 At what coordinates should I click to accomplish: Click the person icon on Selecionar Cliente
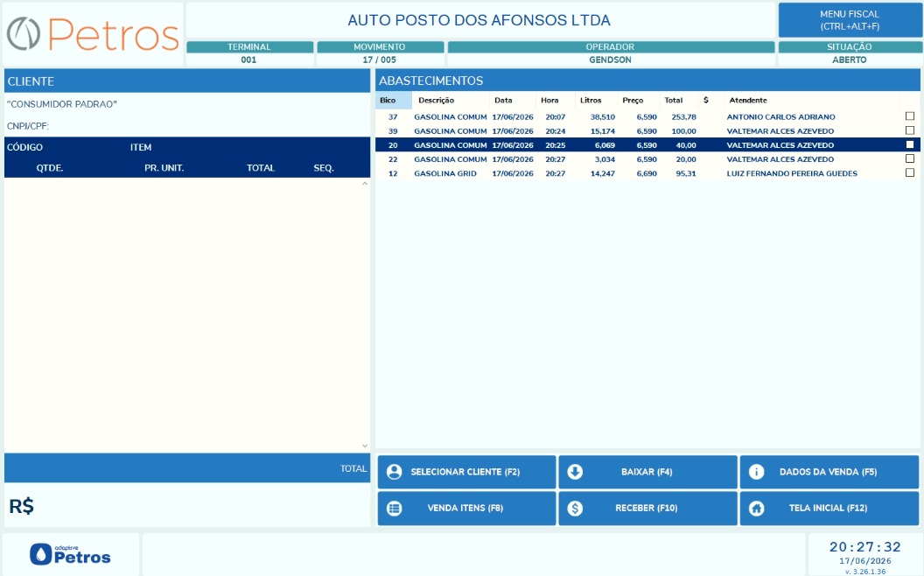[x=395, y=472]
